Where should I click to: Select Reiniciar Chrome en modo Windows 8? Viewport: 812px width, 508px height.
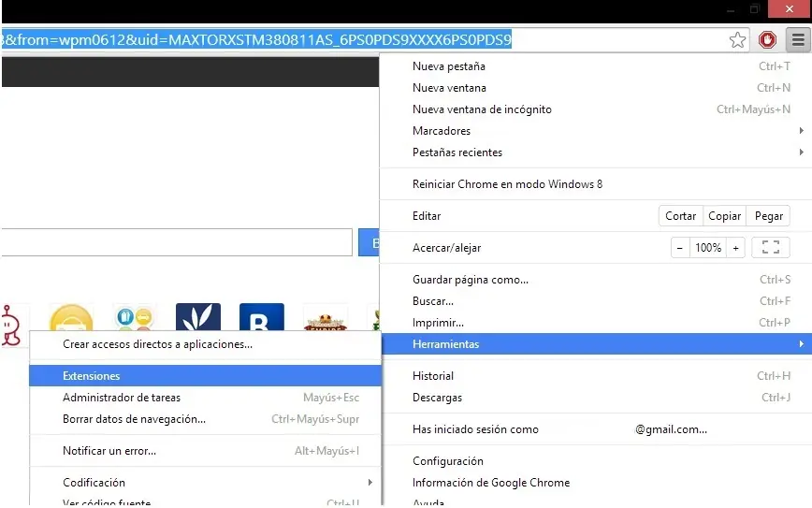596,184
